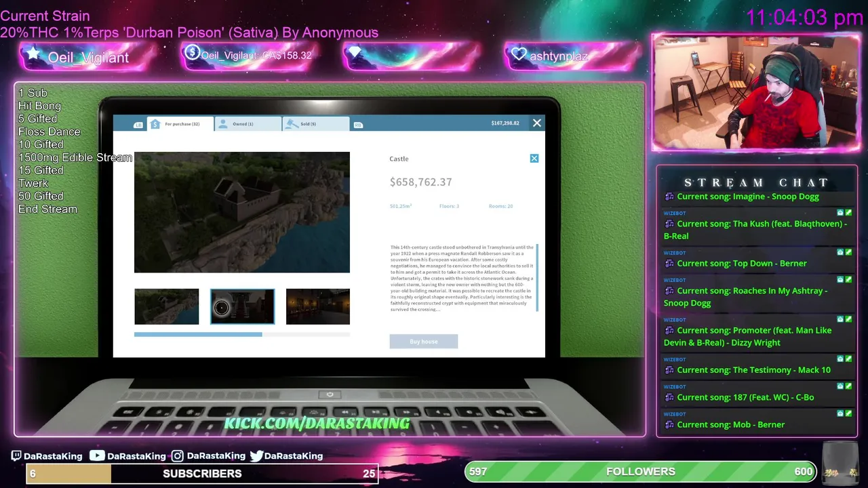Close the property browser with the white X

click(537, 123)
